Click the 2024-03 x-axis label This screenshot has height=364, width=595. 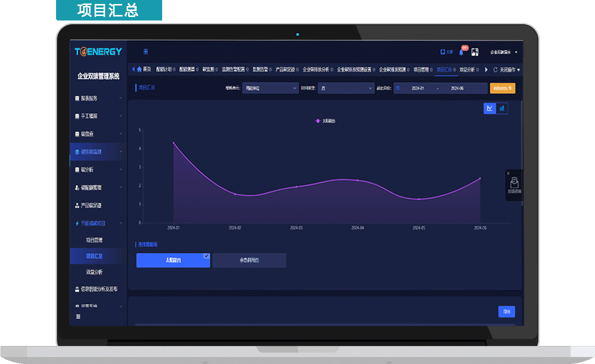[296, 228]
